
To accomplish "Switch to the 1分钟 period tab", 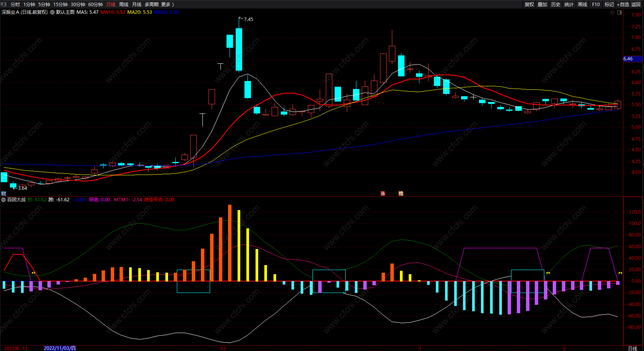I will click(29, 5).
